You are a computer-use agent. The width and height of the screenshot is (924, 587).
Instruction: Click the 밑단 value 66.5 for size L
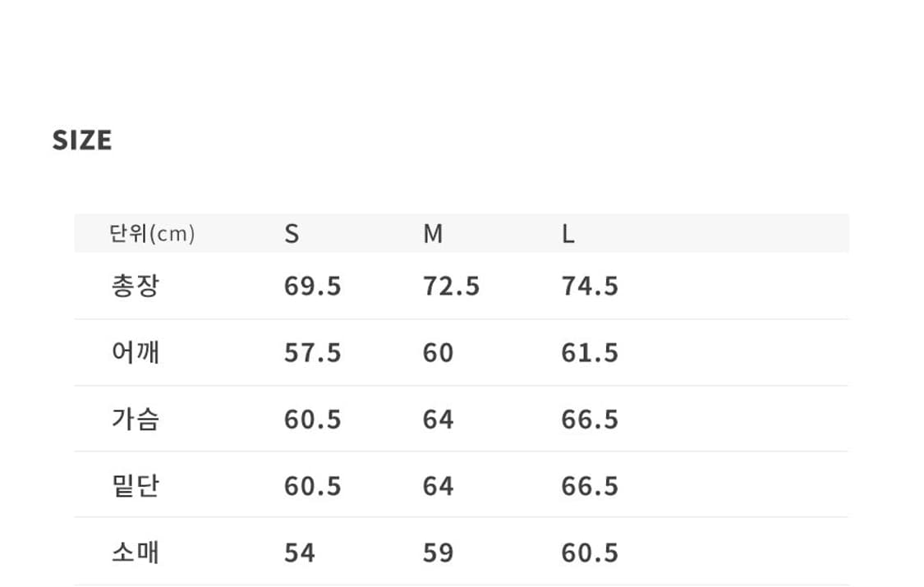(590, 485)
